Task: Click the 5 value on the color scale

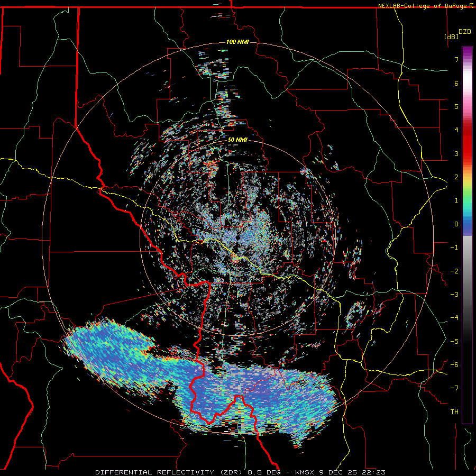Action: pyautogui.click(x=456, y=106)
